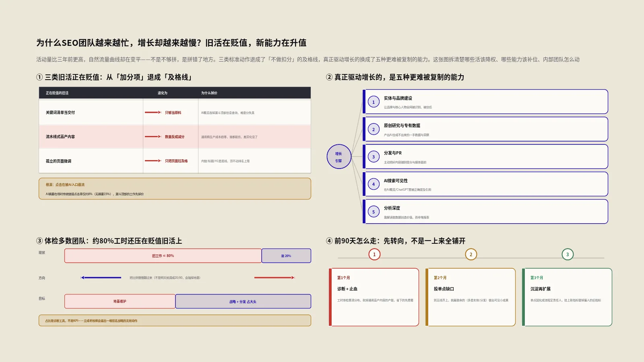Click explanation beginning AI概览吞掉漏斗顶部

coord(228,113)
